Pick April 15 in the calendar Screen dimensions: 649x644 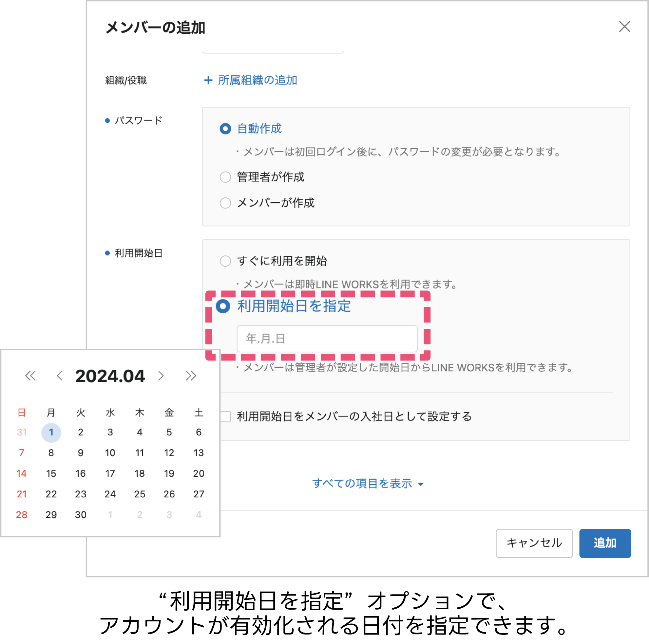point(51,473)
